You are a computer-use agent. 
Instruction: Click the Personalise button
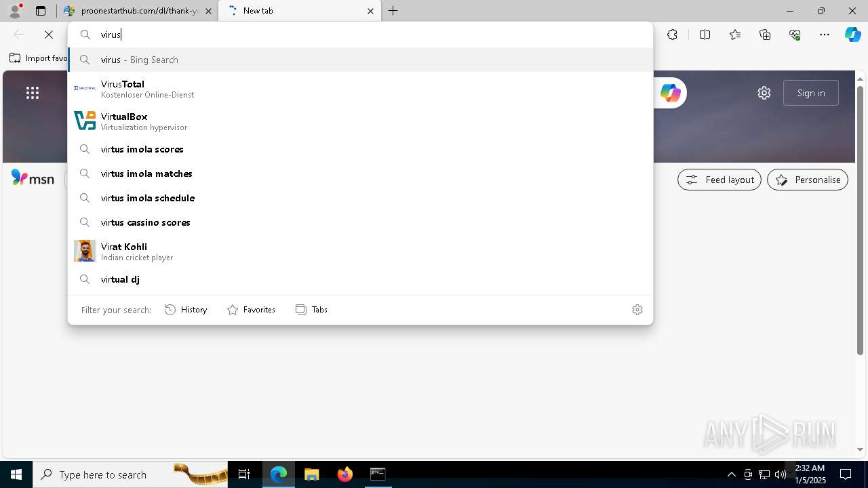808,180
